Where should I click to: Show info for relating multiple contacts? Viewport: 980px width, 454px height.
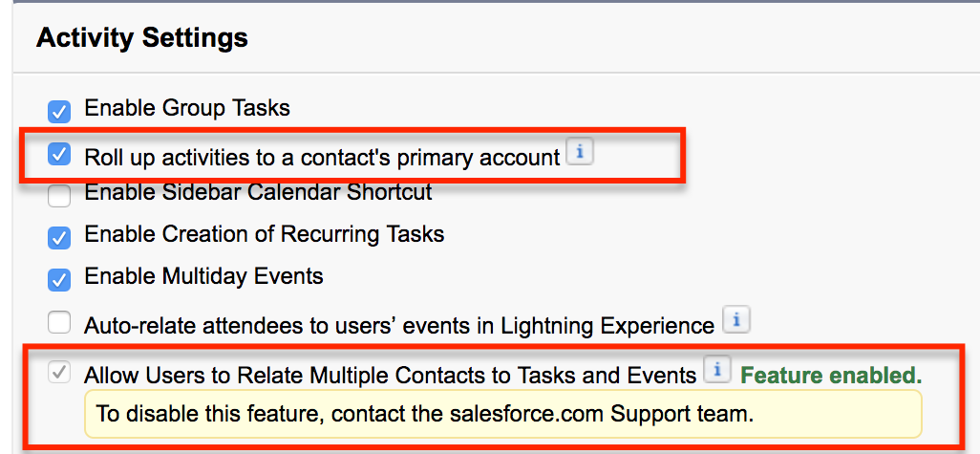716,371
